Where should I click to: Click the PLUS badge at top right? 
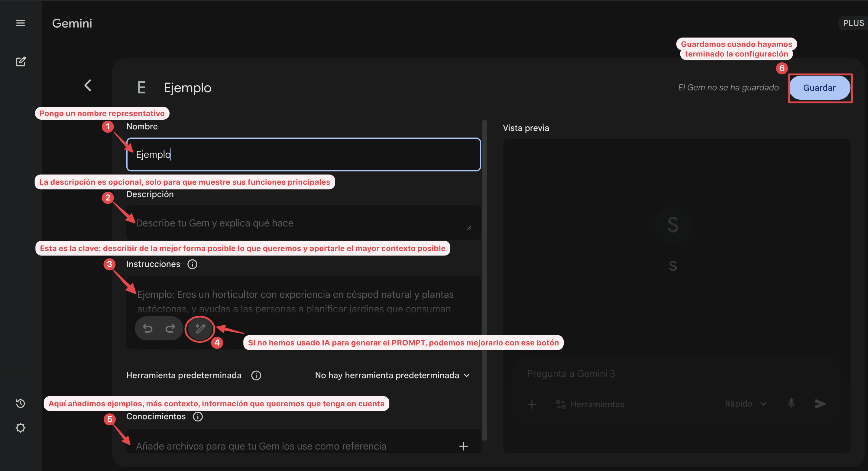tap(853, 23)
